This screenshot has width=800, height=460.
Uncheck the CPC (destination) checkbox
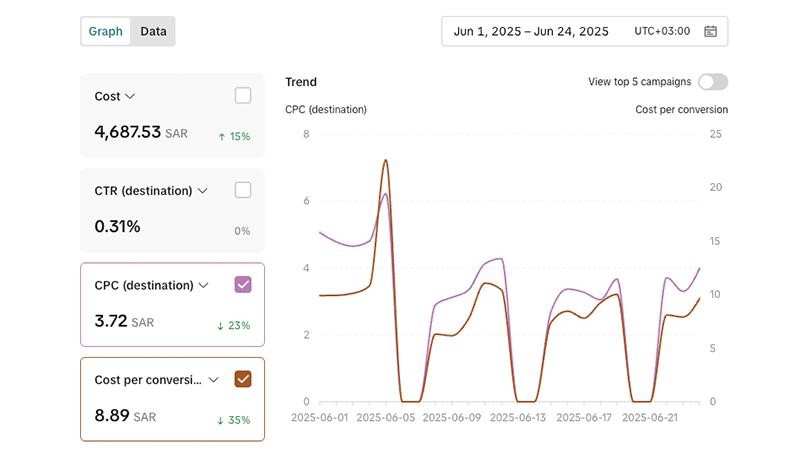[243, 285]
